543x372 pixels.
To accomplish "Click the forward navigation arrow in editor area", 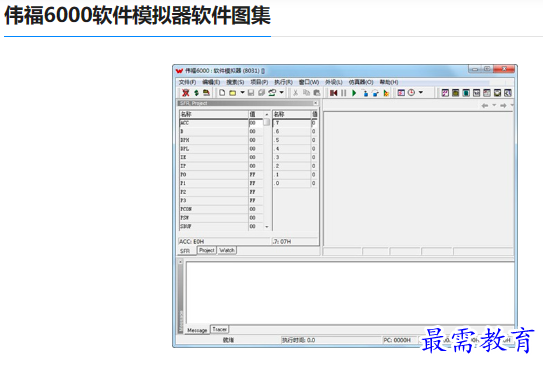I will [503, 105].
